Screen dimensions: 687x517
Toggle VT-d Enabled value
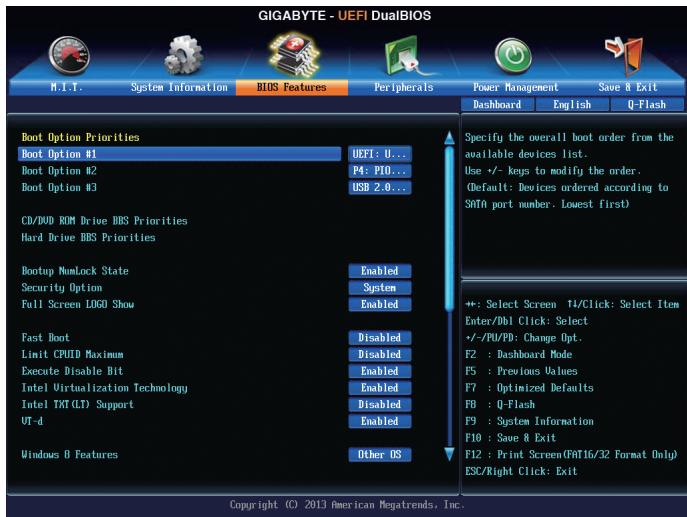(380, 421)
